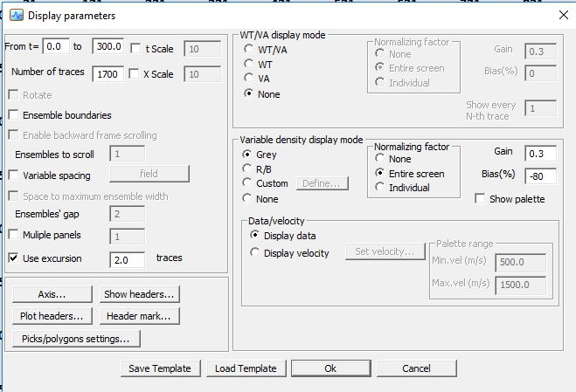Select the Display velocity radio button

pyautogui.click(x=254, y=252)
